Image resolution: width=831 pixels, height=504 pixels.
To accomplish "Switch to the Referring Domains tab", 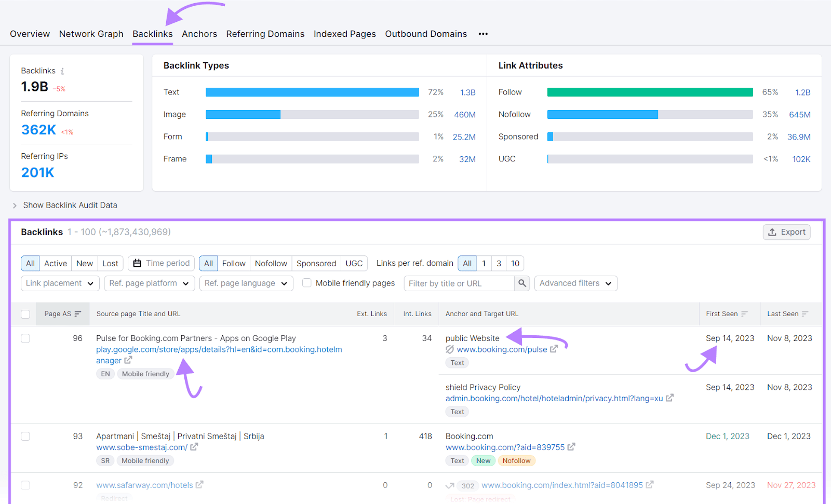I will [x=265, y=34].
